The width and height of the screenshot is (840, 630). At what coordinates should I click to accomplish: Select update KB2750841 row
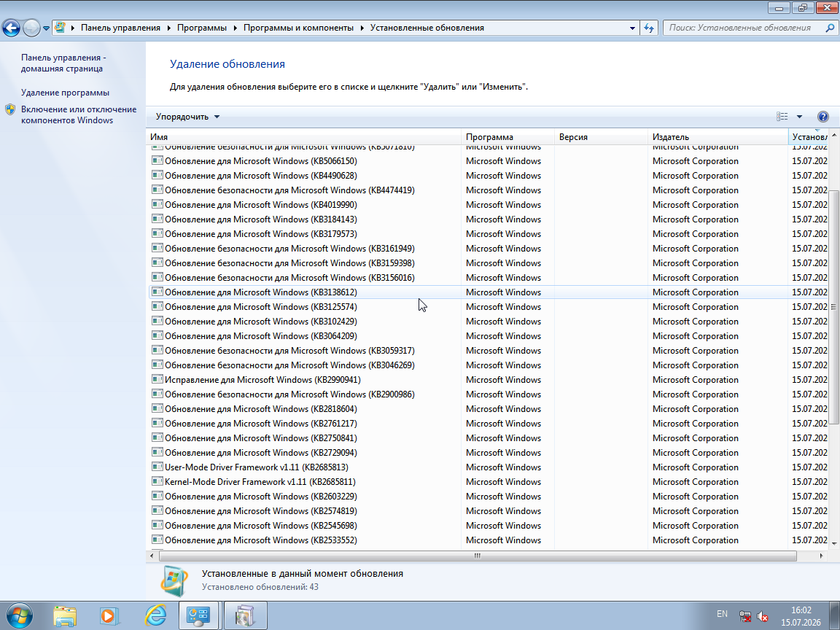(x=488, y=438)
